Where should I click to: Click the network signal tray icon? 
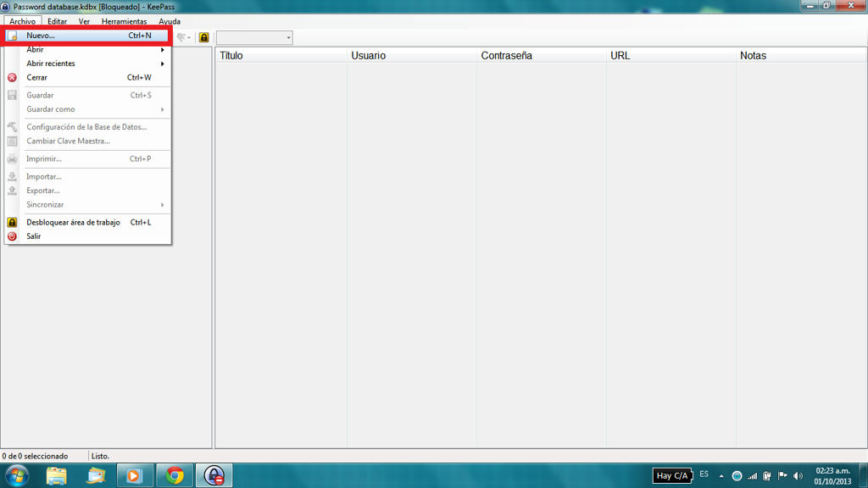(753, 476)
